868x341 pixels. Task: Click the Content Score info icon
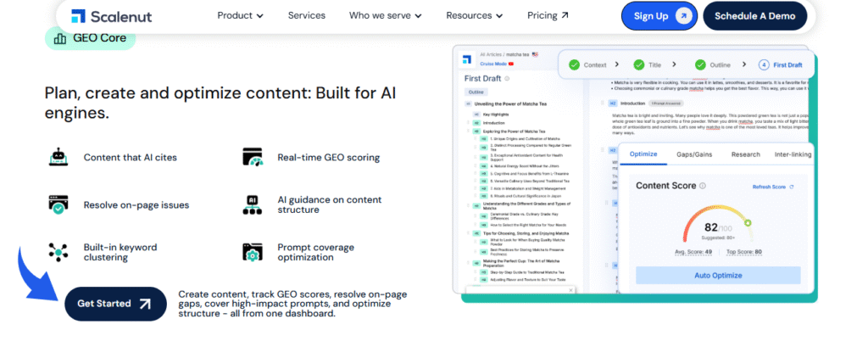[x=703, y=186]
